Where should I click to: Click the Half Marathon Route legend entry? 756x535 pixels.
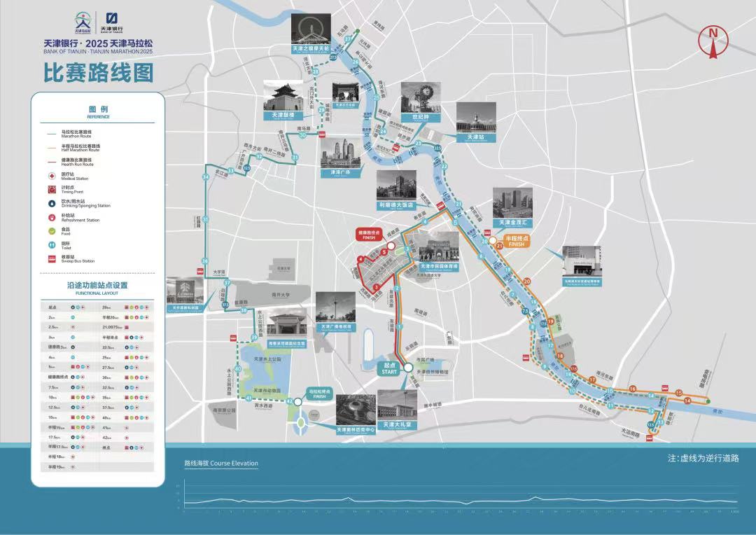[73, 148]
